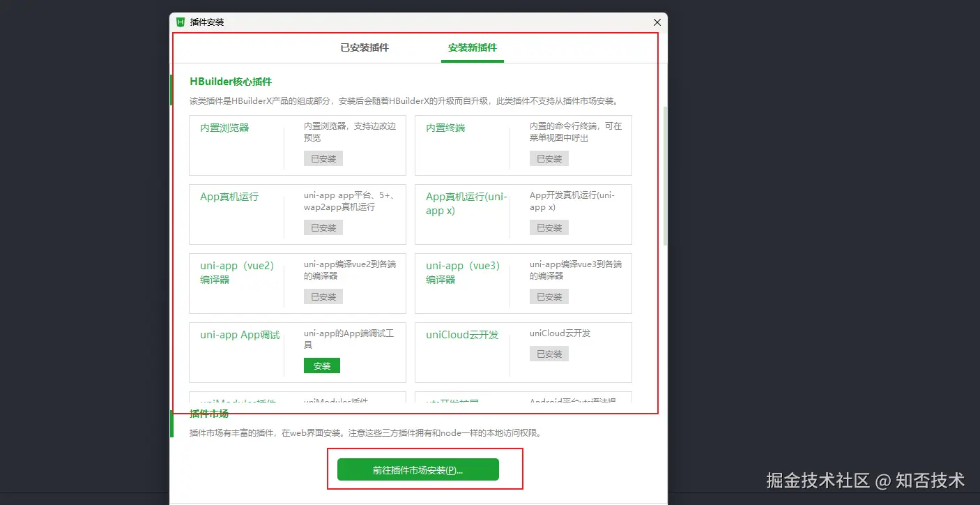Click the 已安装 button for uni-app (vue2) 编译器
Screen dimensions: 980x505
tap(323, 296)
